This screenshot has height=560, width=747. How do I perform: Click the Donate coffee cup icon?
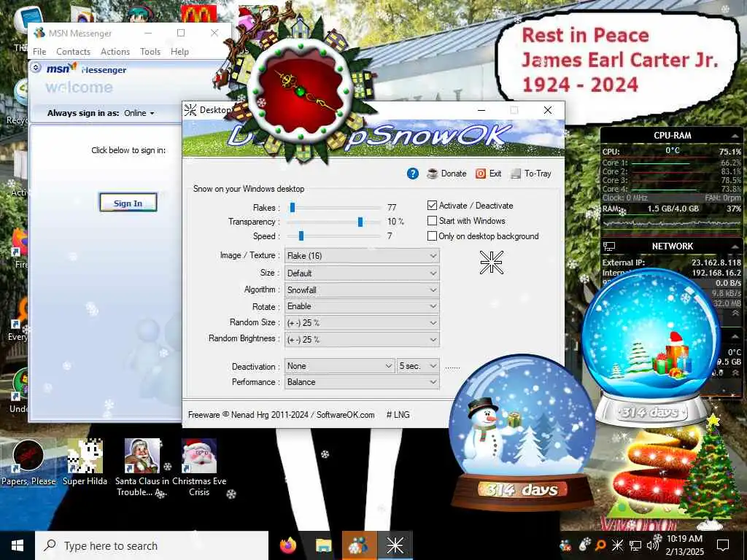[x=432, y=174]
